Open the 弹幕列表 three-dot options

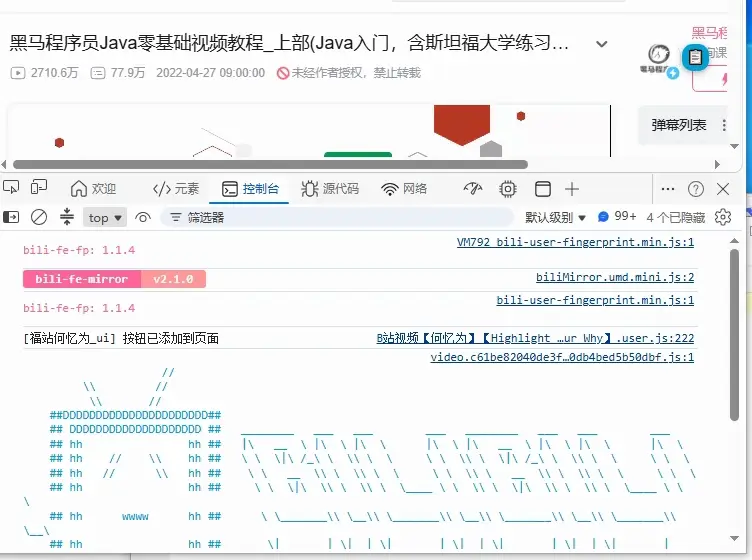[x=724, y=125]
